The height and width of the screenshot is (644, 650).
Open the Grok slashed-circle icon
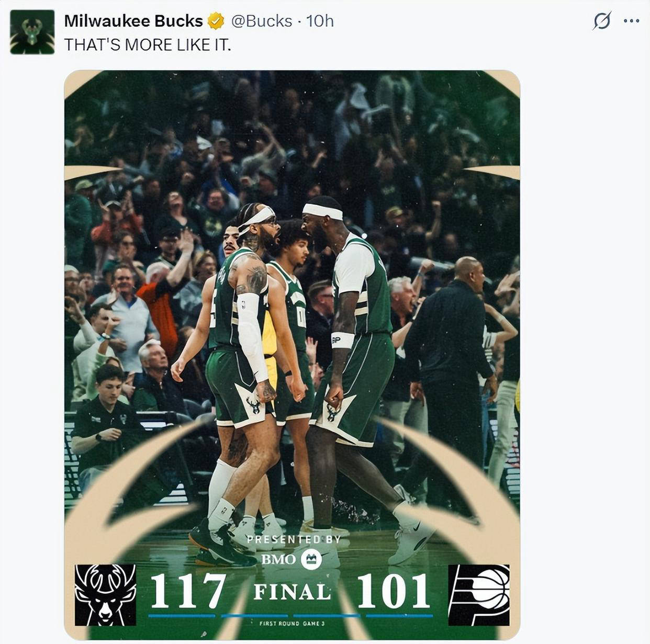click(602, 21)
